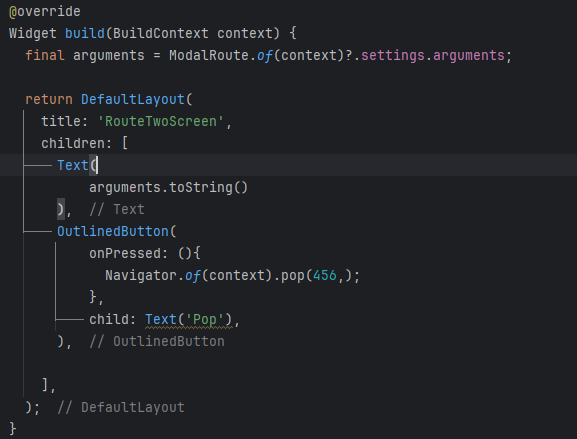Click the final keyword

(45, 56)
